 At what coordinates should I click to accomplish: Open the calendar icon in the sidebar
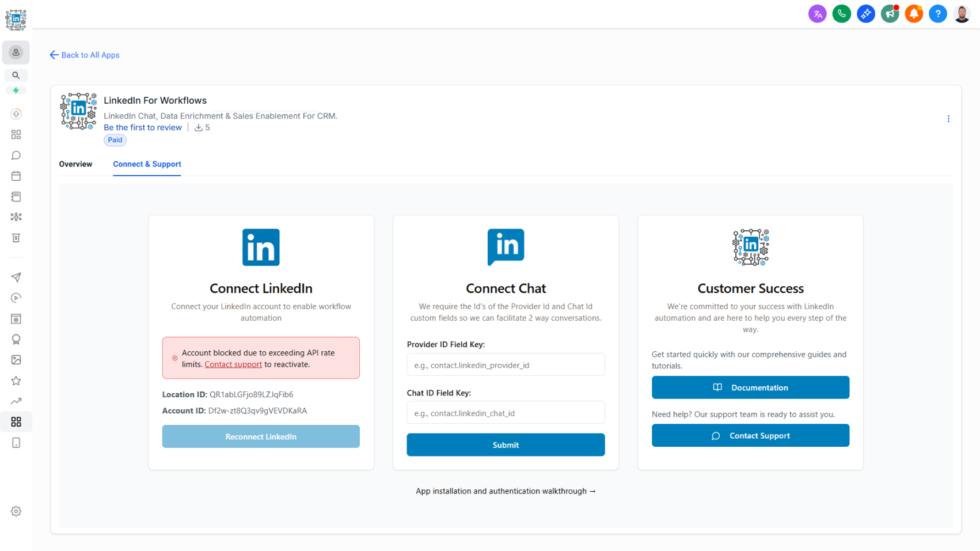pyautogui.click(x=16, y=176)
